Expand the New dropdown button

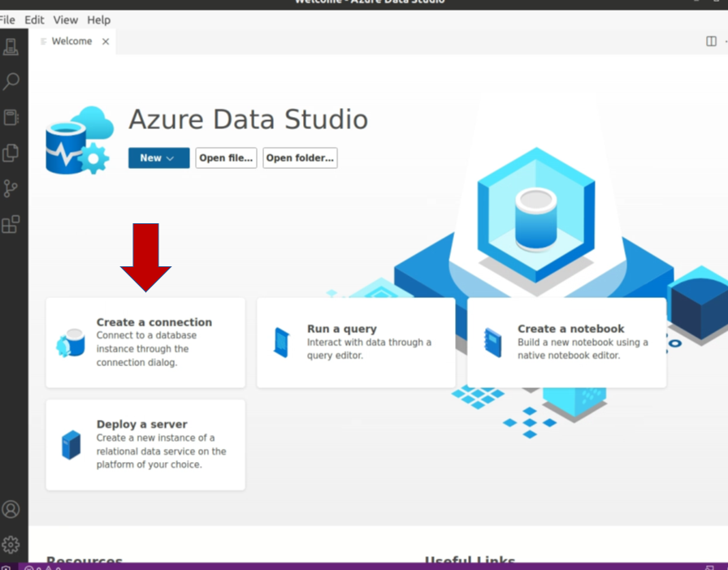point(158,158)
